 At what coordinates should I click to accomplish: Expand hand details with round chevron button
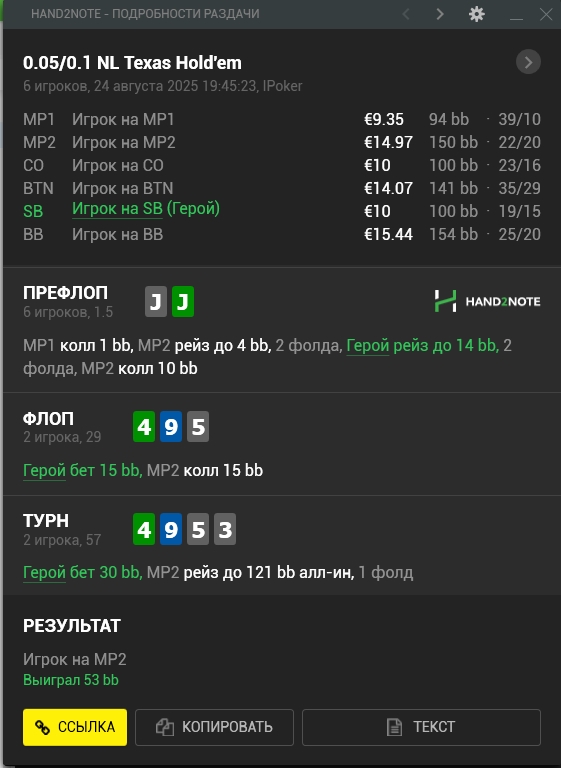[x=528, y=62]
